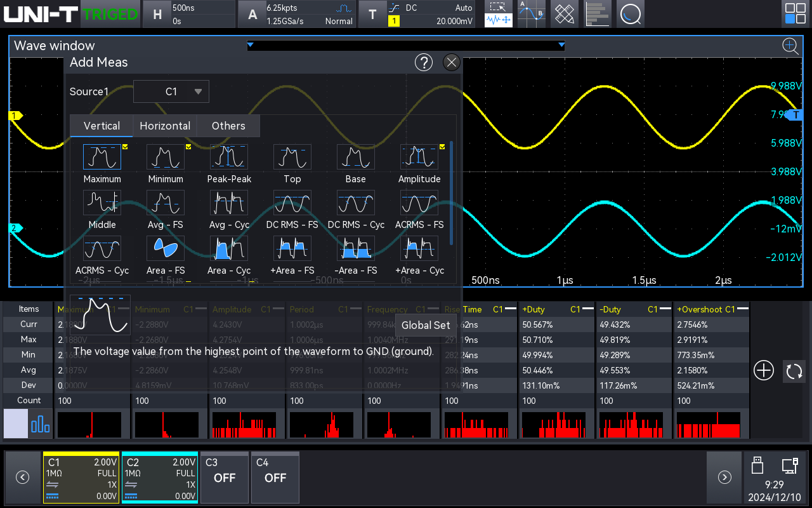Open the USB storage status icon
The height and width of the screenshot is (508, 812).
point(756,465)
